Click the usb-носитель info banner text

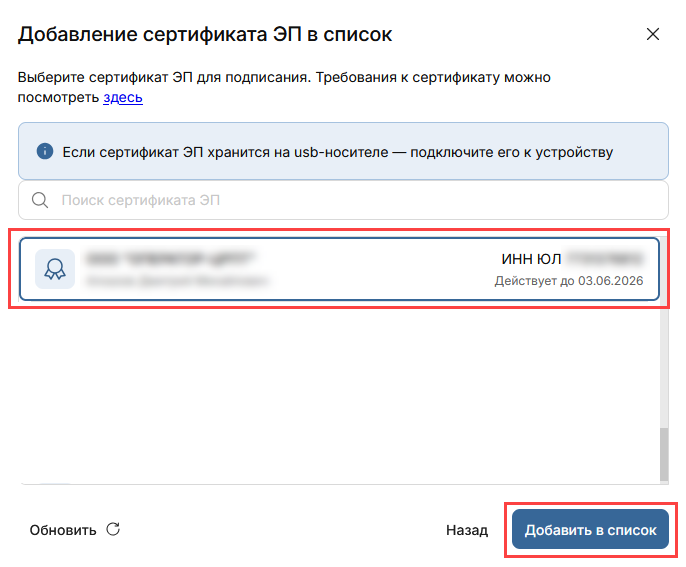click(337, 152)
